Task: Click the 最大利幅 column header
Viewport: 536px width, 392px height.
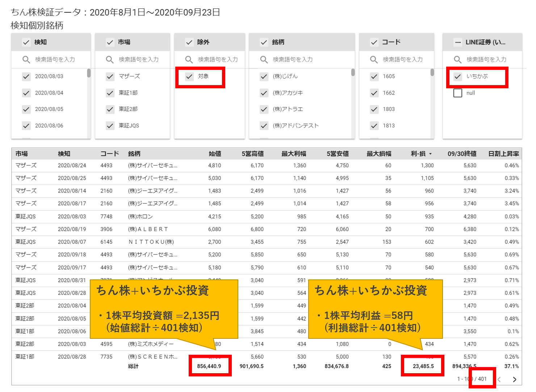Action: click(293, 154)
